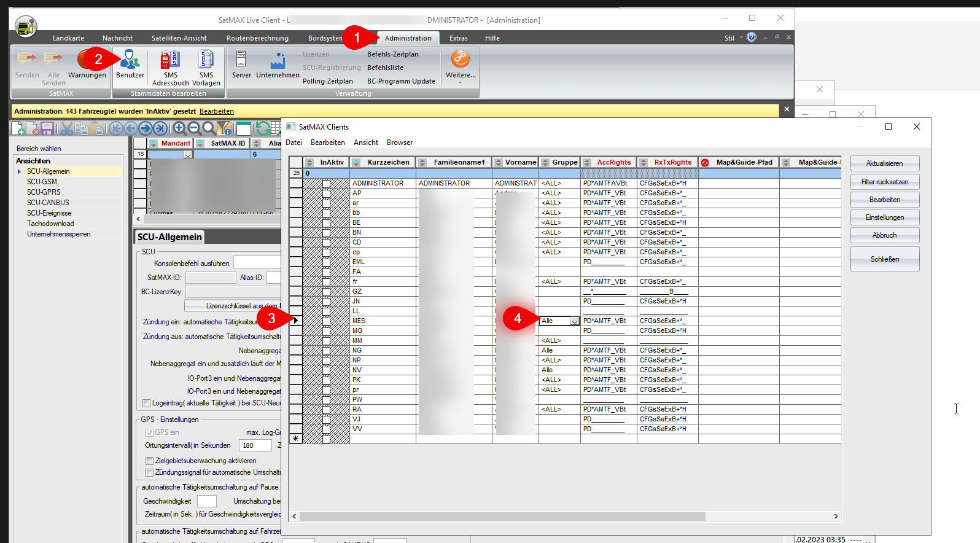Jump to first record arrow icon
Screen dimensions: 980x543
click(116, 128)
